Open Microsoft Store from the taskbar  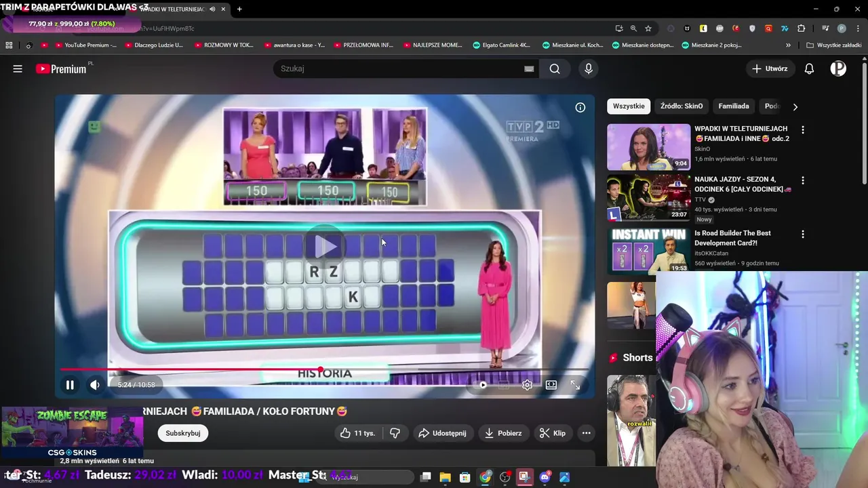(465, 477)
